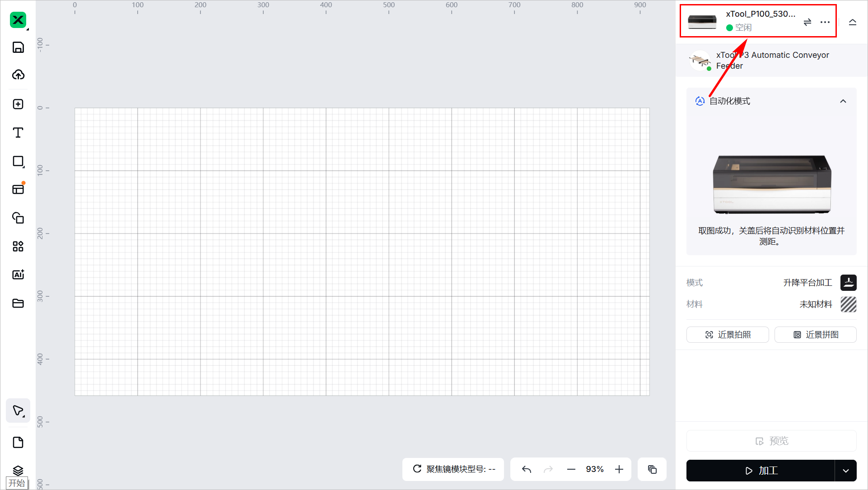
Task: Click the refresh focus lens module icon
Action: (x=417, y=469)
